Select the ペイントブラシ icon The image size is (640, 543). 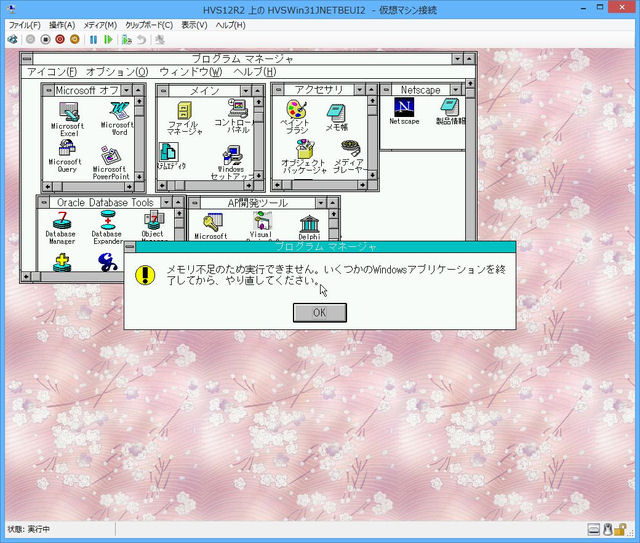pos(296,117)
